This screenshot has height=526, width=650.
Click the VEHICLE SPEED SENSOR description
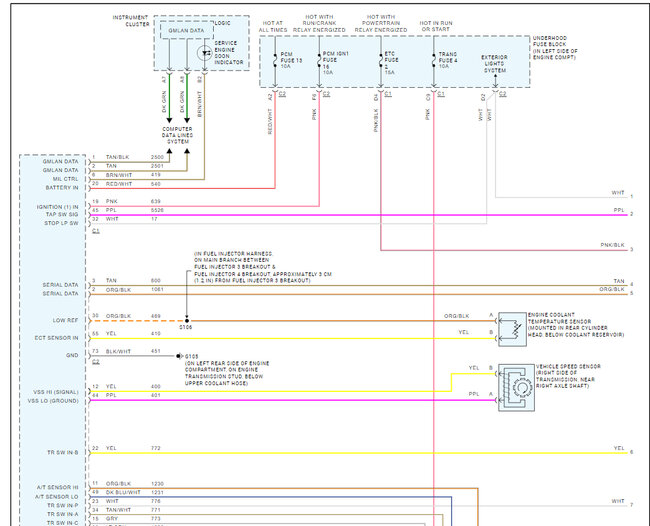(x=568, y=376)
